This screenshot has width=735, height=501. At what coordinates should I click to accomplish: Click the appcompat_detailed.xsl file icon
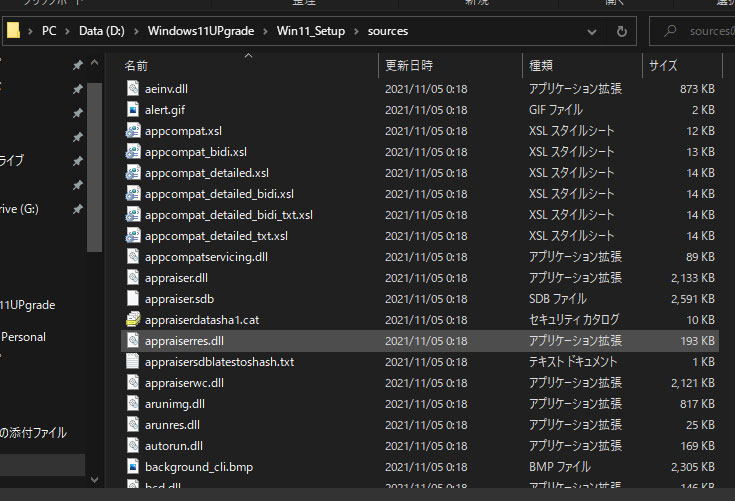133,173
